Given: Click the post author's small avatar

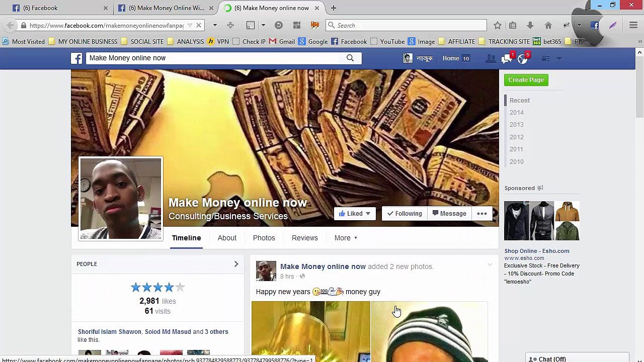Looking at the screenshot, I should tap(266, 271).
